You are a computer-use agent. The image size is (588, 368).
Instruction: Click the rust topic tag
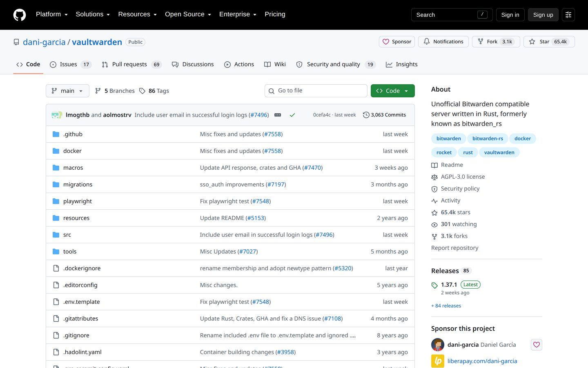[468, 153]
